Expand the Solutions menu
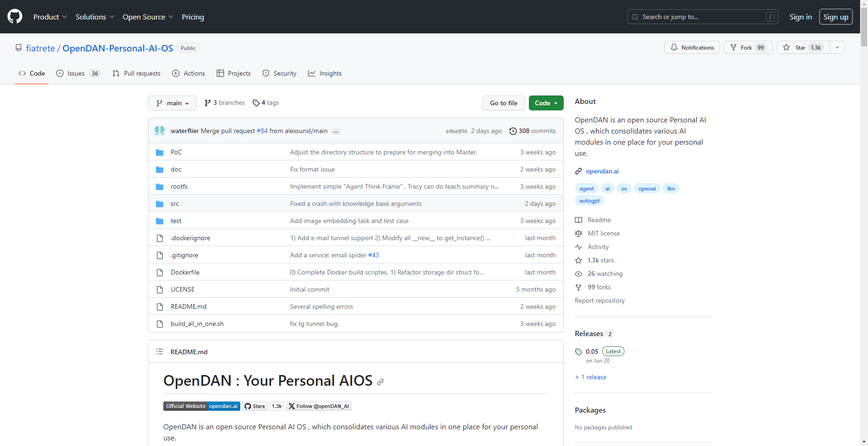The height and width of the screenshot is (446, 868). (95, 17)
